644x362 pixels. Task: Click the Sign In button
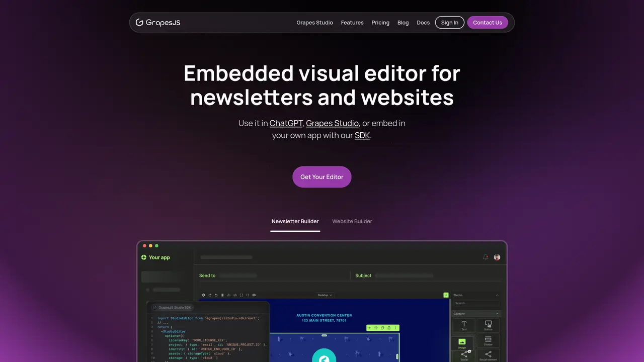pyautogui.click(x=450, y=23)
